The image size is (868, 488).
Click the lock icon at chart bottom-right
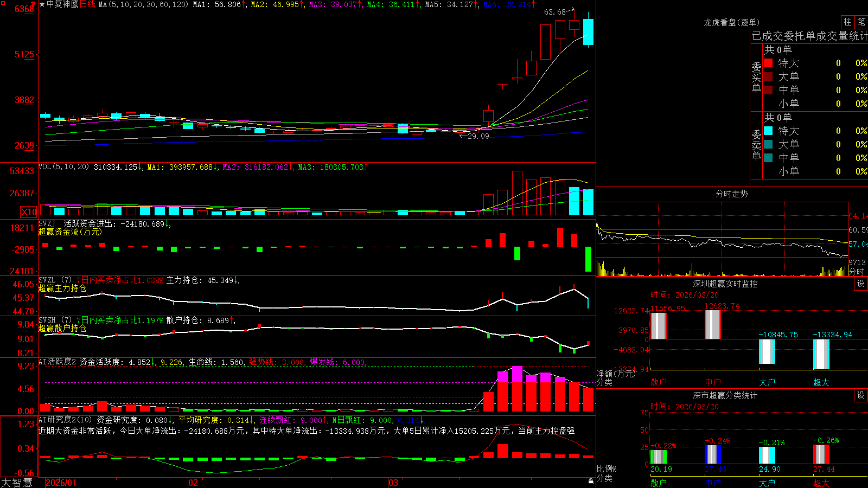click(591, 481)
